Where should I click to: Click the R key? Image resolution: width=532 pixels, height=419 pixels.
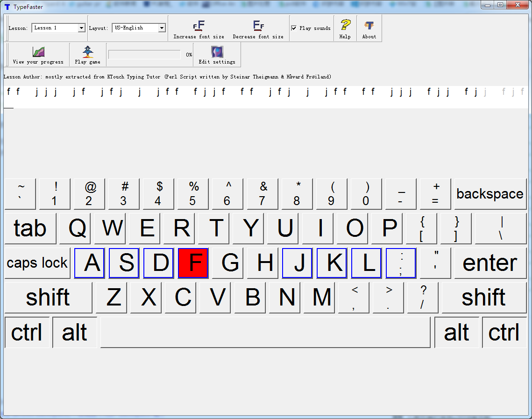179,228
